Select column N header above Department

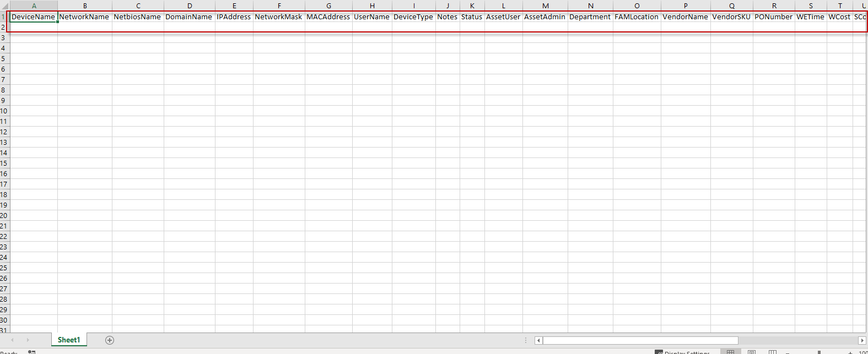(590, 6)
